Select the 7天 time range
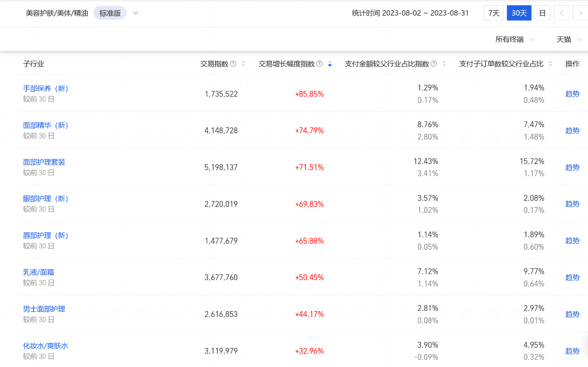Viewport: 588px width, 367px height. [x=494, y=13]
